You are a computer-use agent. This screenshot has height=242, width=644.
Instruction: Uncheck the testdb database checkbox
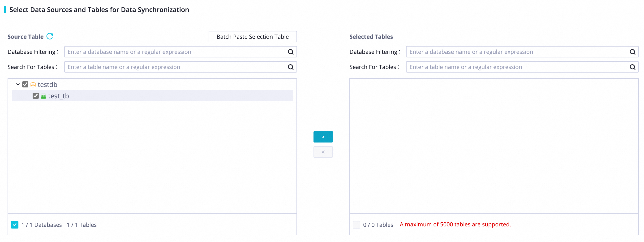coord(25,85)
